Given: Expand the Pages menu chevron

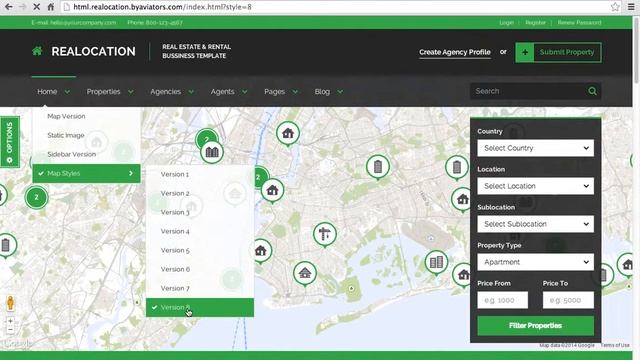Looking at the screenshot, I should click(x=295, y=92).
